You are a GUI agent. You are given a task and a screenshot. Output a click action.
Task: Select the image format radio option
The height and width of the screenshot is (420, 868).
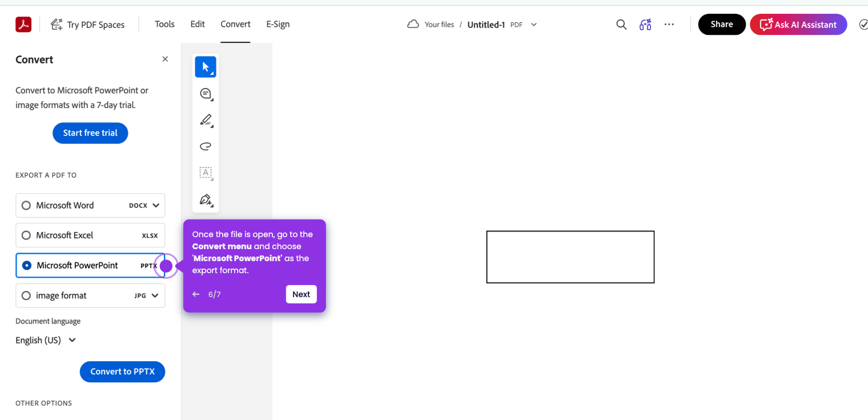26,296
